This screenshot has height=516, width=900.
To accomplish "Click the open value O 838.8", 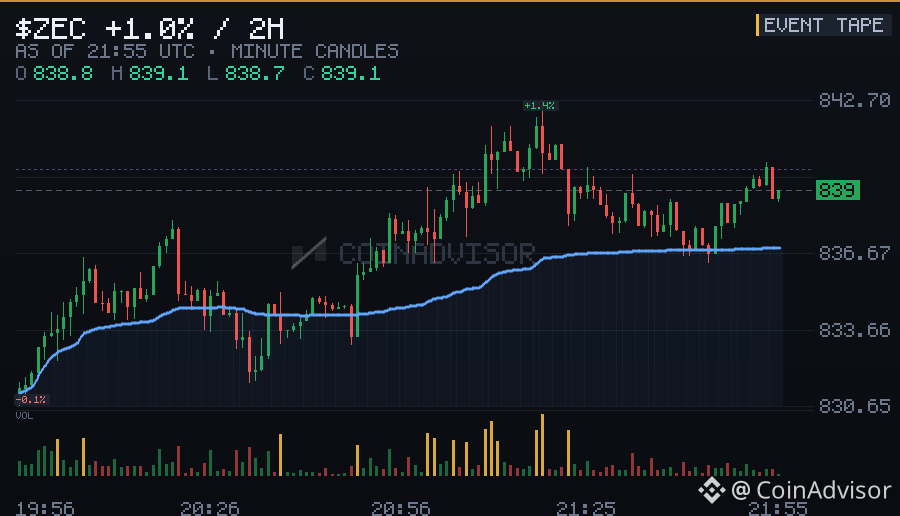I will click(54, 73).
